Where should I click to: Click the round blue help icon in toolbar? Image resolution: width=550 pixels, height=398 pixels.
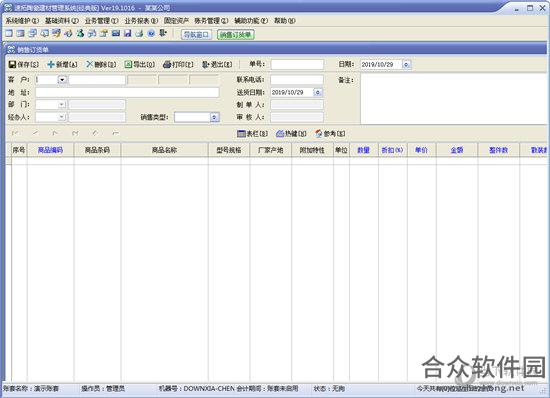151,34
